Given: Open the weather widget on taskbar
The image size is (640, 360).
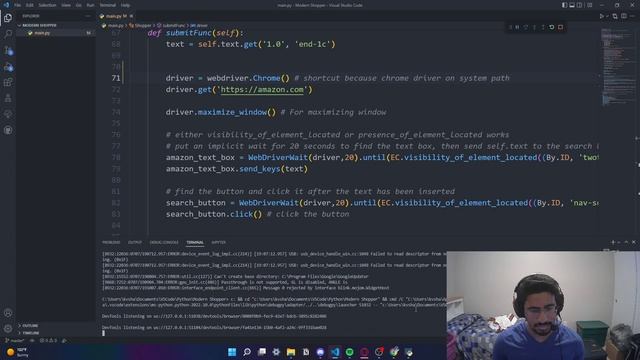Looking at the screenshot, I should [17, 352].
